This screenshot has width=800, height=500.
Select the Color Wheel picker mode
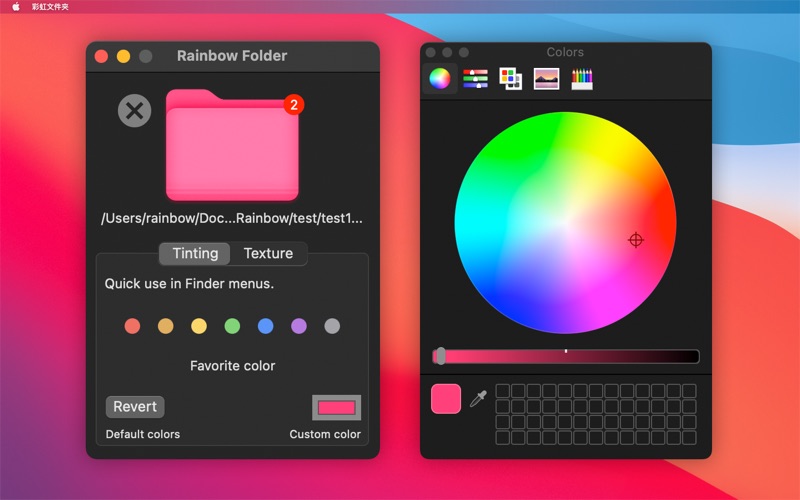coord(440,79)
